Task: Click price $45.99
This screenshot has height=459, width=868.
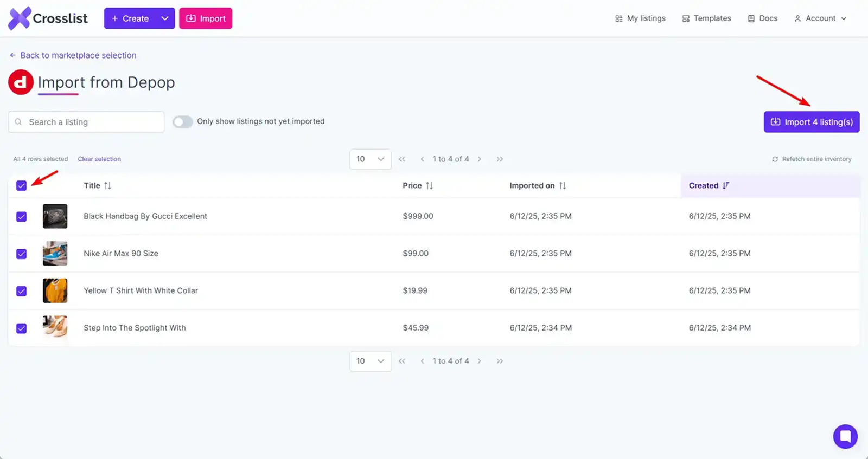Action: (x=416, y=328)
